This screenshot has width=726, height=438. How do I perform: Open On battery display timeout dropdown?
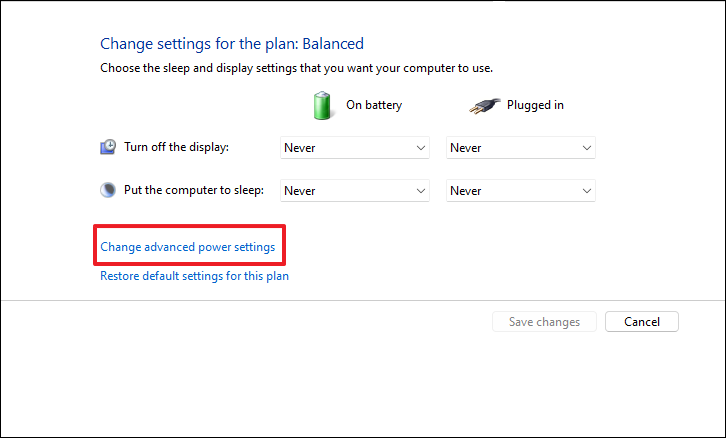(x=355, y=148)
